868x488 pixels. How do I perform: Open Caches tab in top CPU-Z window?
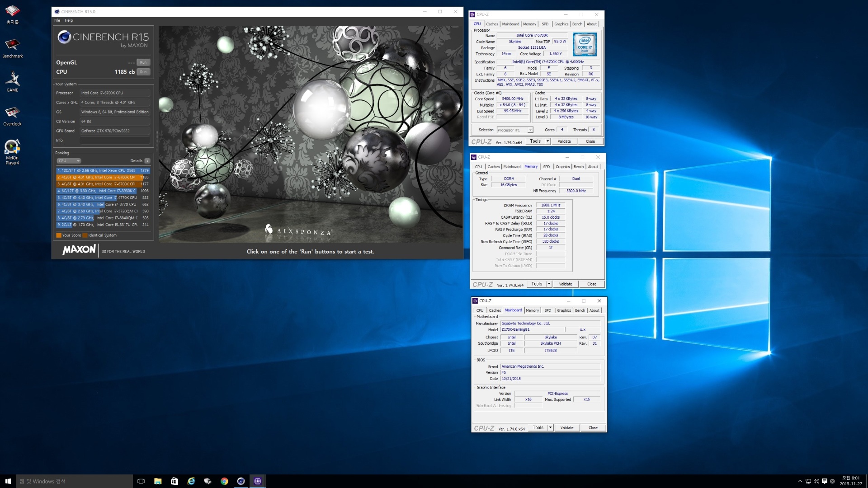pos(492,24)
